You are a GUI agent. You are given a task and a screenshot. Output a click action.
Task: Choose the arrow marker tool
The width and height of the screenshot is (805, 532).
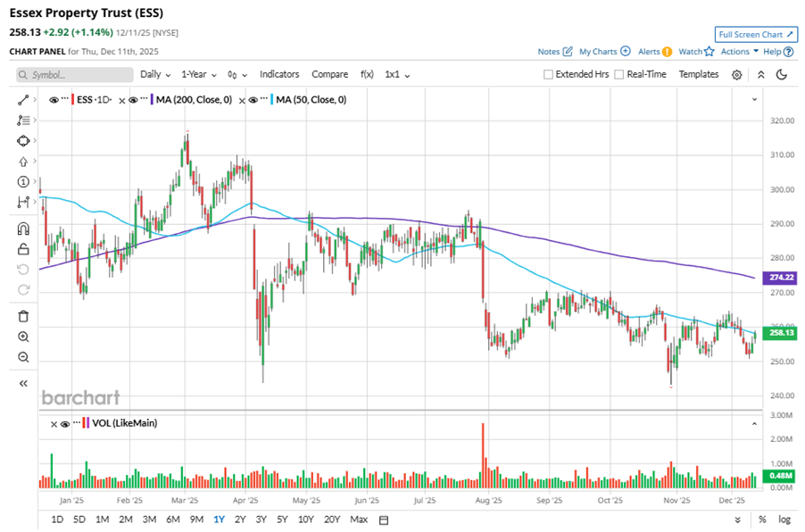point(23,162)
